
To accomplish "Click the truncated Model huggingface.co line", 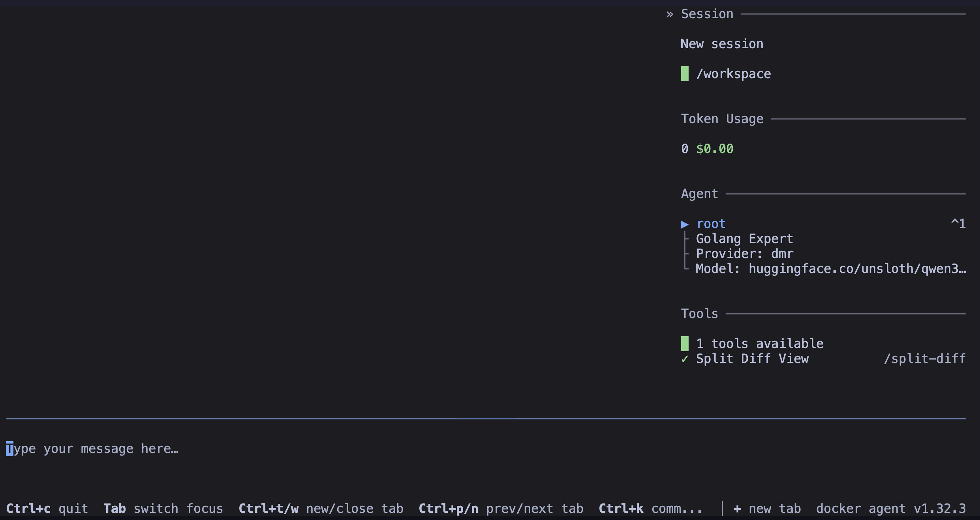I will click(x=831, y=269).
